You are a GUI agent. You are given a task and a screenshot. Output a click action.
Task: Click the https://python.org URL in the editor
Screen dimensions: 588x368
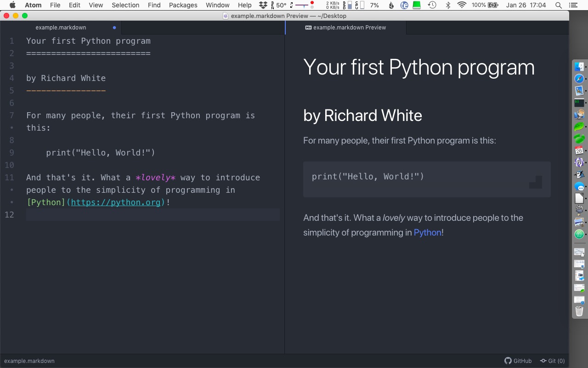point(116,202)
